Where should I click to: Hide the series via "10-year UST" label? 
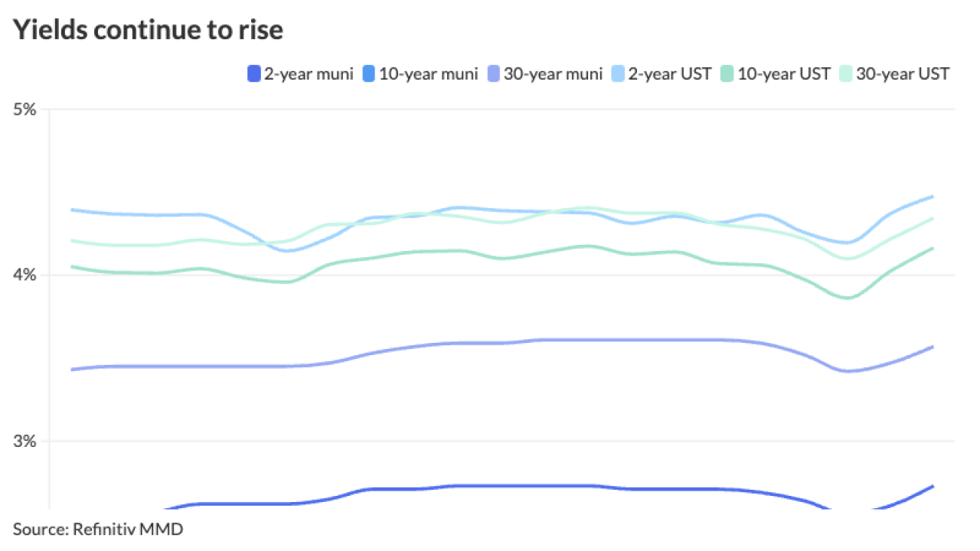(785, 74)
